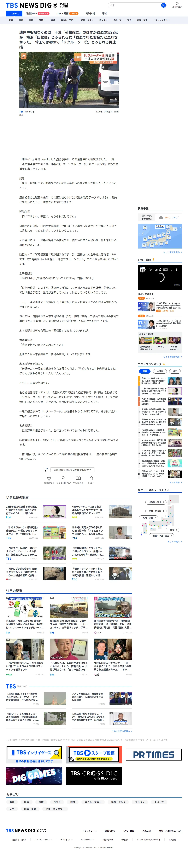Click 暮らし・マネー category pill at bottom
This screenshot has height=868, width=188.
93,802
